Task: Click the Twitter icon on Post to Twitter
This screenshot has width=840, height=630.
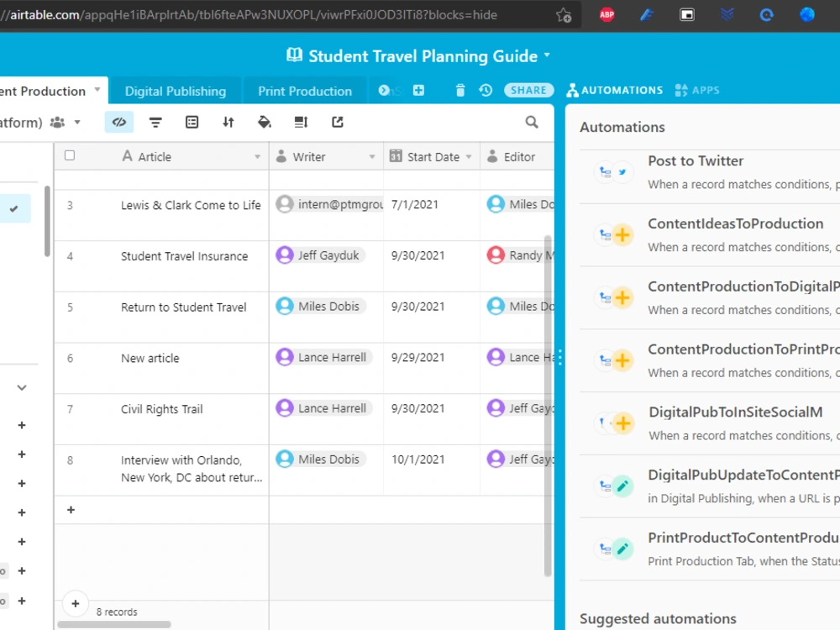Action: 622,172
